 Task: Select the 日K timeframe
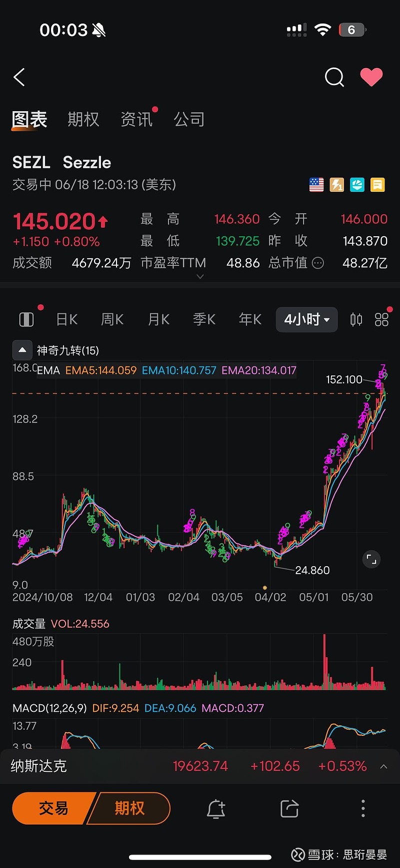pyautogui.click(x=66, y=319)
